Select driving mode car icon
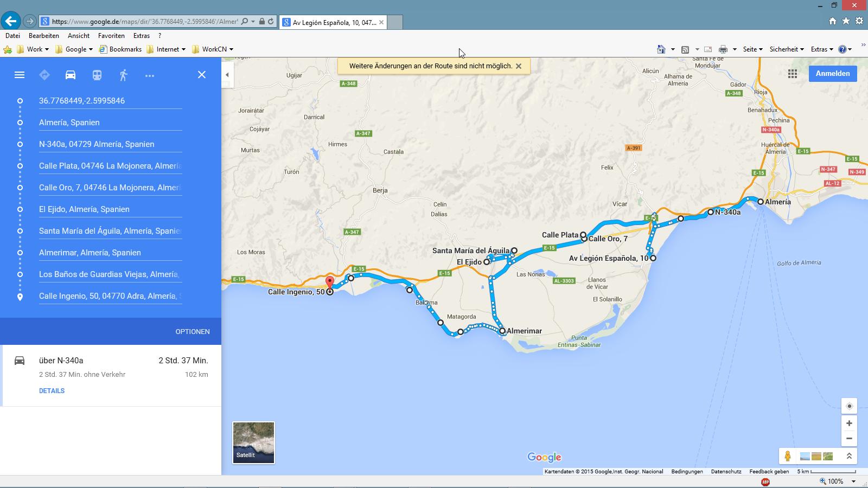 (71, 75)
